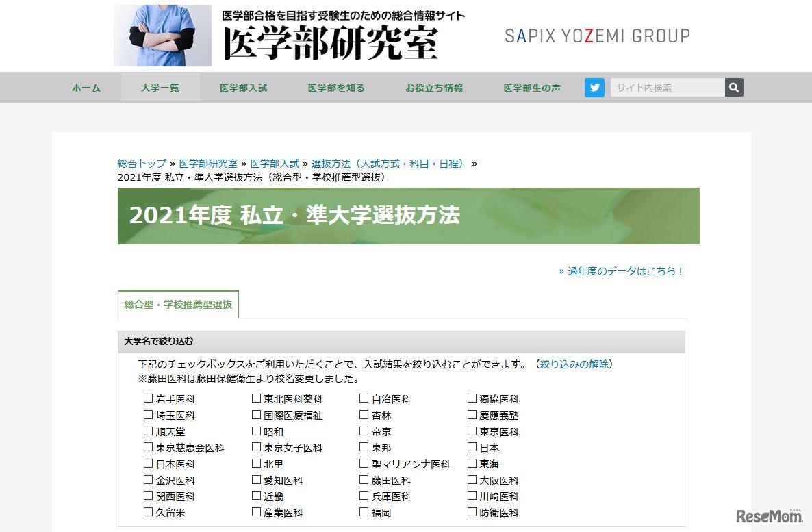Enable the 聖マリアンナ医科 checkbox
This screenshot has height=532, width=812.
(x=363, y=464)
